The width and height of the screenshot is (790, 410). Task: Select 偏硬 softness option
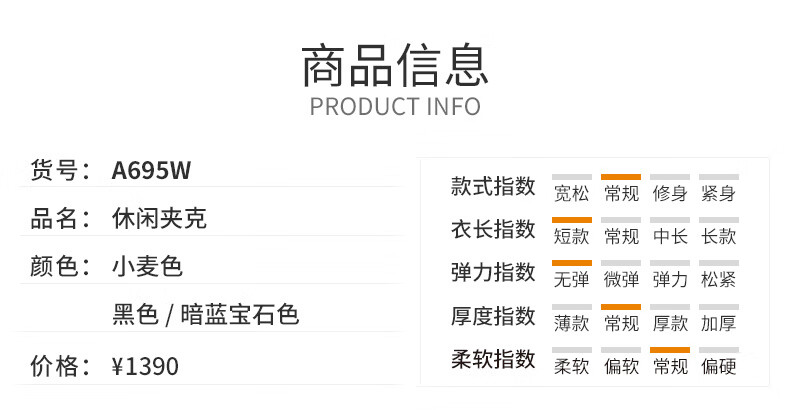tap(718, 366)
